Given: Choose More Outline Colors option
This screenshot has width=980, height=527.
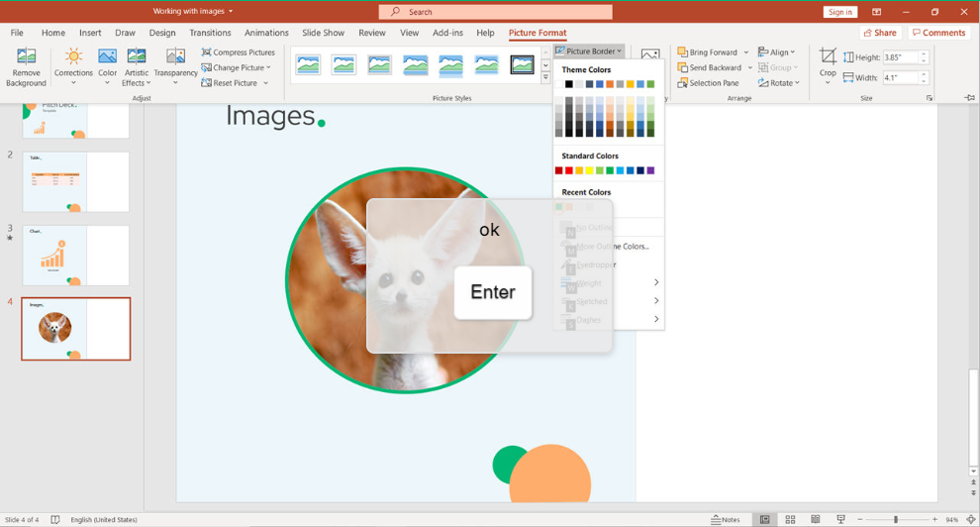Looking at the screenshot, I should (608, 247).
